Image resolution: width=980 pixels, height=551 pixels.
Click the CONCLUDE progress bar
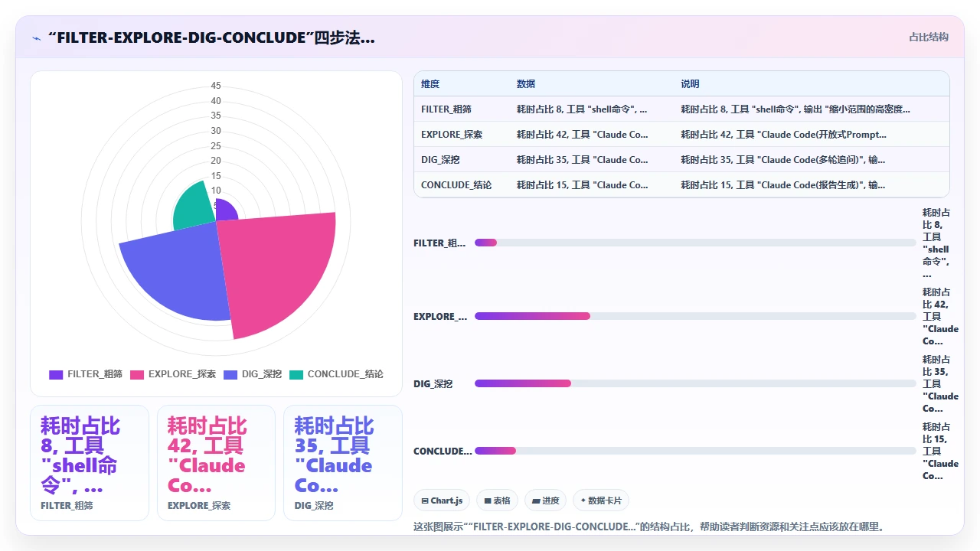click(695, 451)
